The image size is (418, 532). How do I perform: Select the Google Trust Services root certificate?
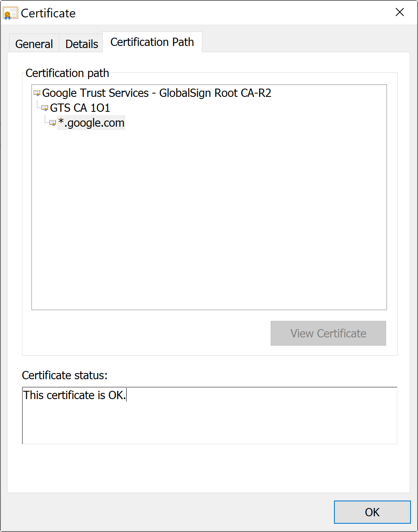157,93
